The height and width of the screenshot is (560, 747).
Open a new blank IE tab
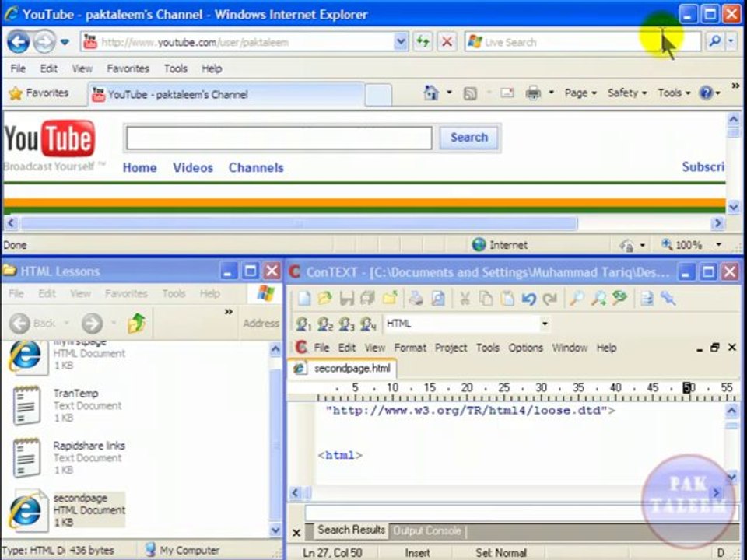[x=378, y=94]
